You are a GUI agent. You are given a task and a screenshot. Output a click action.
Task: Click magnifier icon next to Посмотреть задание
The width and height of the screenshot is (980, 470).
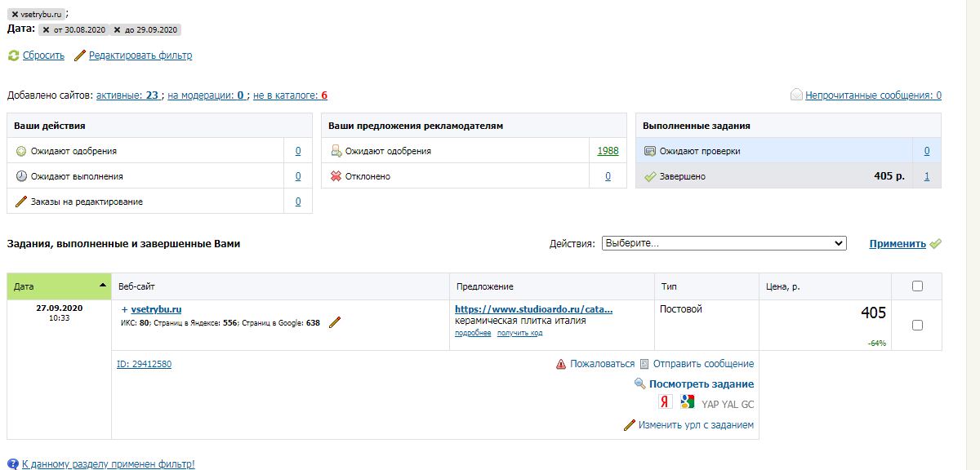640,384
